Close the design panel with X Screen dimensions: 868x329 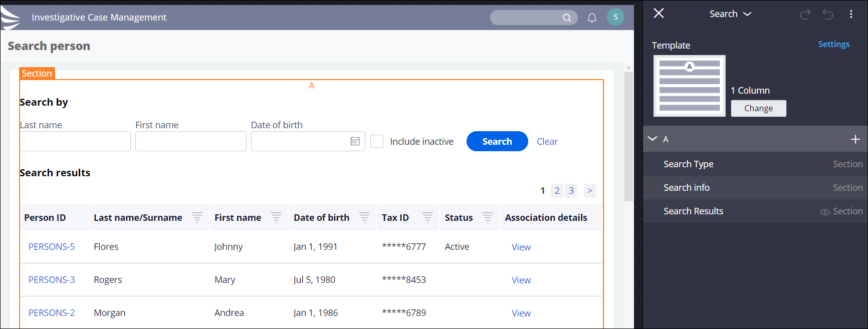pos(659,14)
